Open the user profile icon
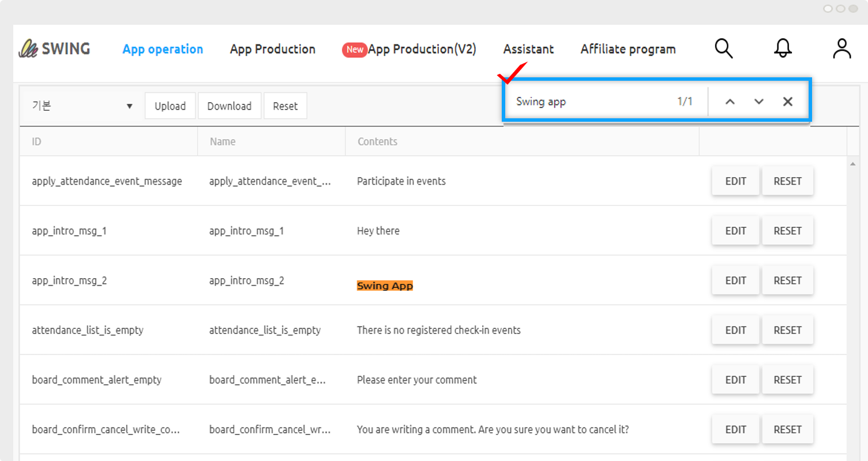The height and width of the screenshot is (461, 868). click(x=841, y=49)
